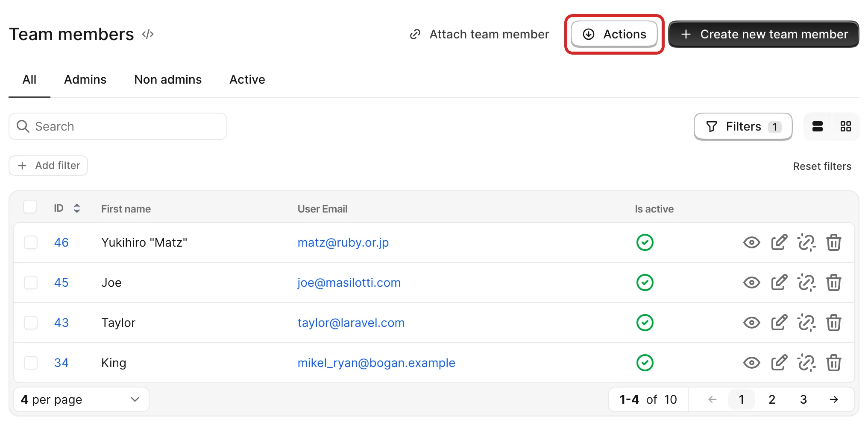Check the row checkbox for ID 34
The width and height of the screenshot is (868, 431).
pos(31,363)
